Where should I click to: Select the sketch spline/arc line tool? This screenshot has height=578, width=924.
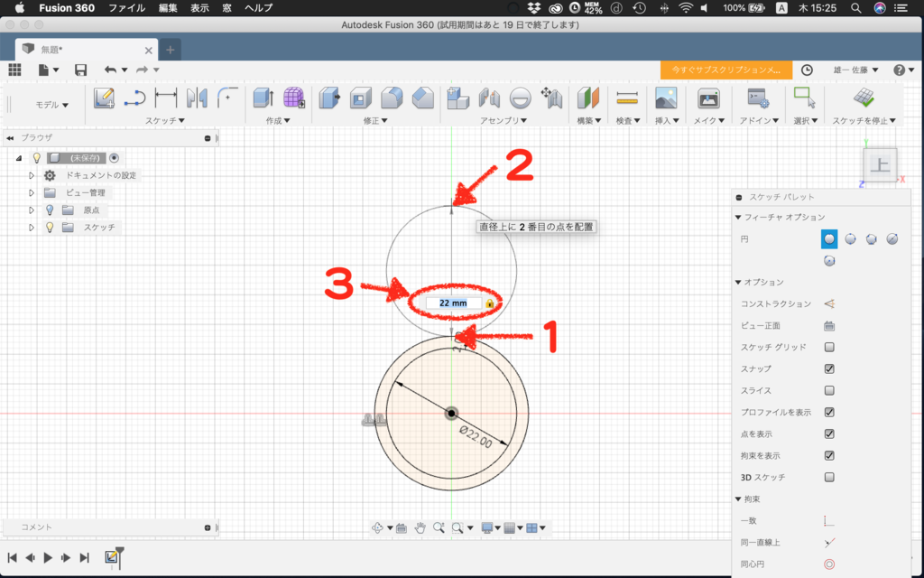tap(135, 98)
